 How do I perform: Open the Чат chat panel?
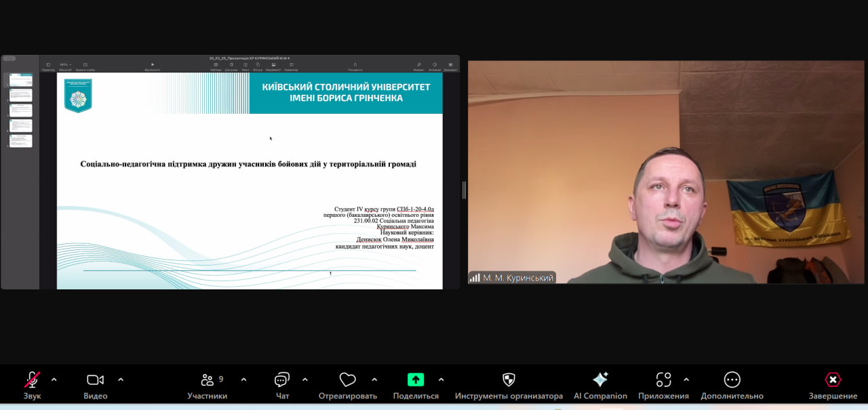tap(282, 380)
